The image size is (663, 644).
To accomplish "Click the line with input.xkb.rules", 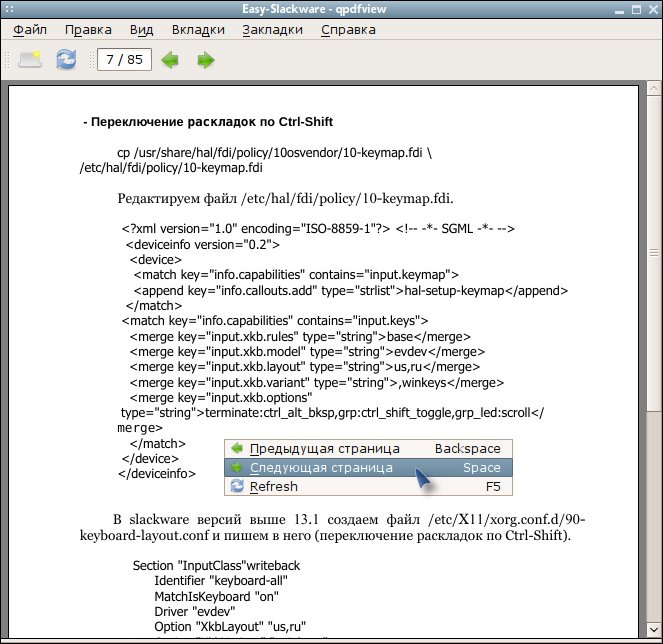I will coord(300,337).
